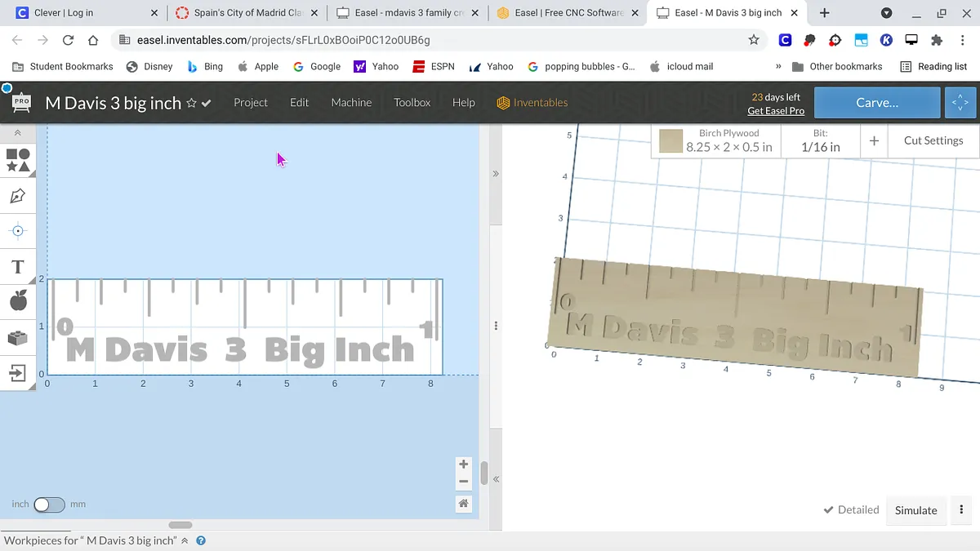Screen dimensions: 980x551
Task: Collapse the left tool sidebar
Action: pyautogui.click(x=18, y=133)
